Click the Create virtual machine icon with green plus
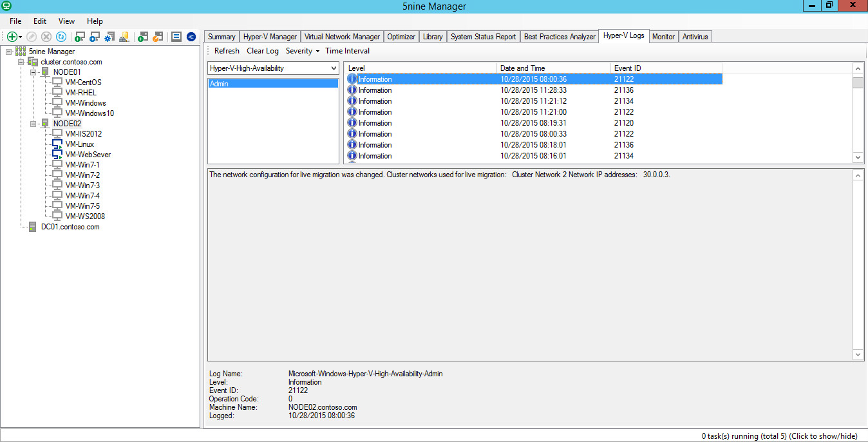Image resolution: width=868 pixels, height=442 pixels. click(x=80, y=37)
